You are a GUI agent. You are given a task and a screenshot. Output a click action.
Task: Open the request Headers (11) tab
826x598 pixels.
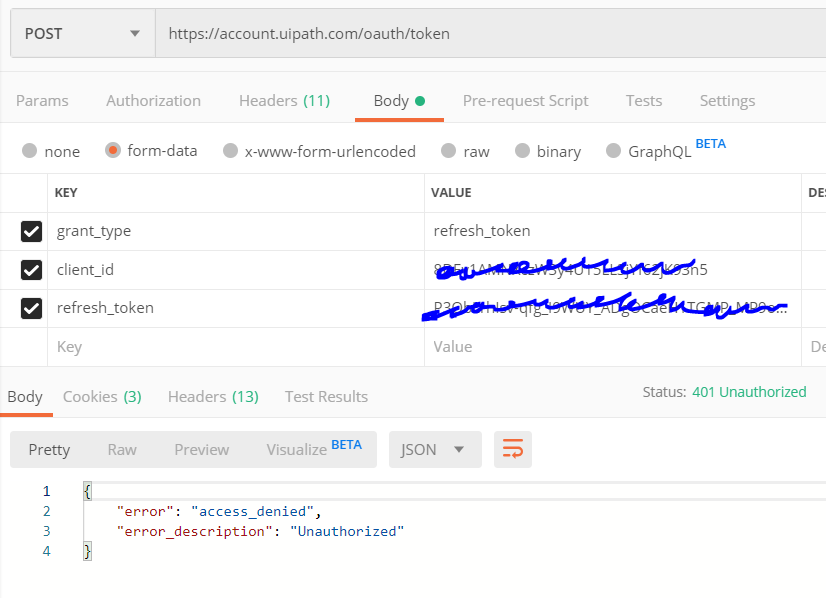coord(284,101)
